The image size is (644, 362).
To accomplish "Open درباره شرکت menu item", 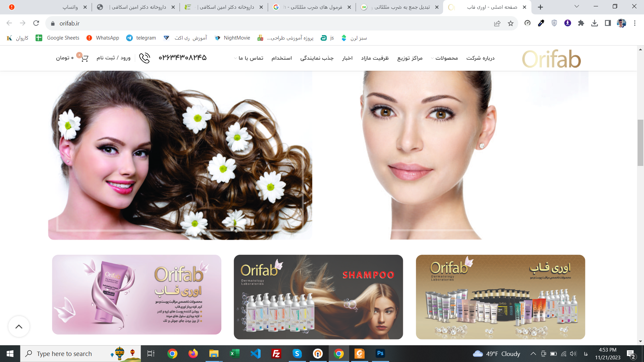I will (x=480, y=58).
